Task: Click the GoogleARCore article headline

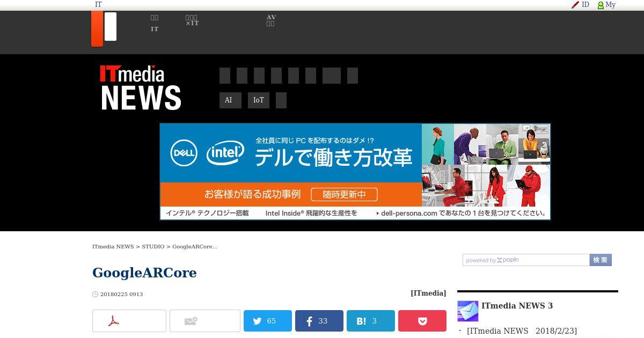Action: tap(144, 273)
